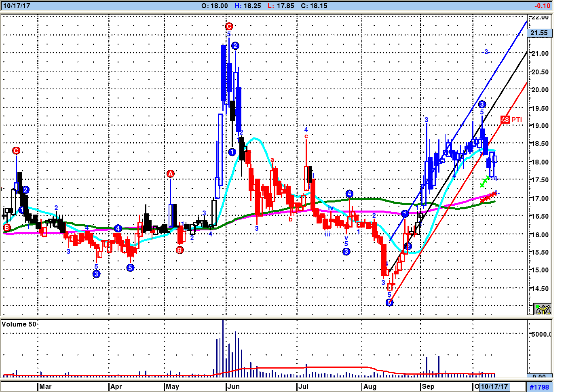Select the red circled C wave label in February
The image size is (566, 392).
tap(16, 151)
